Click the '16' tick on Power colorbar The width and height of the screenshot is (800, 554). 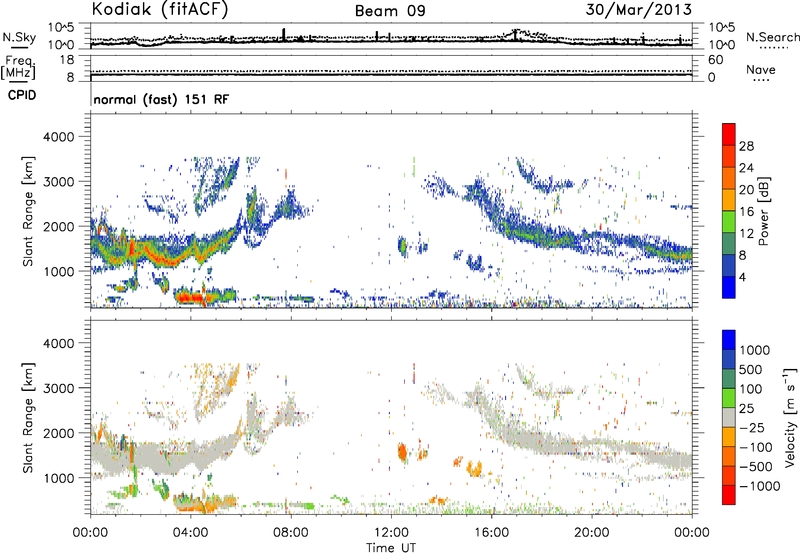pyautogui.click(x=746, y=211)
